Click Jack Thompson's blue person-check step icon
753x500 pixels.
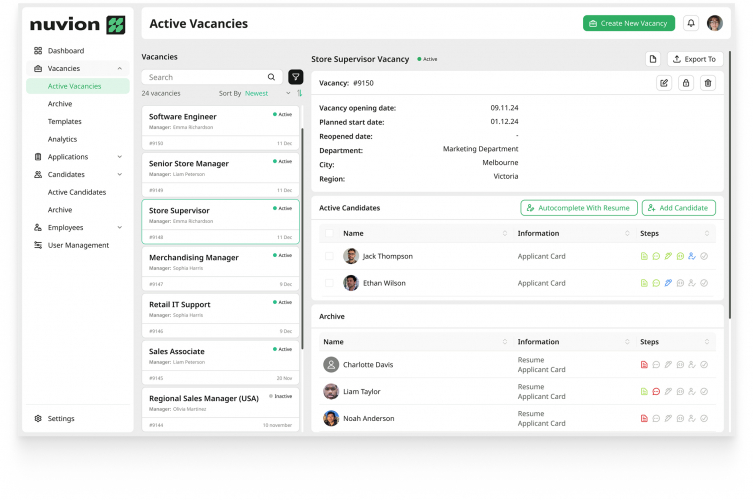point(692,256)
